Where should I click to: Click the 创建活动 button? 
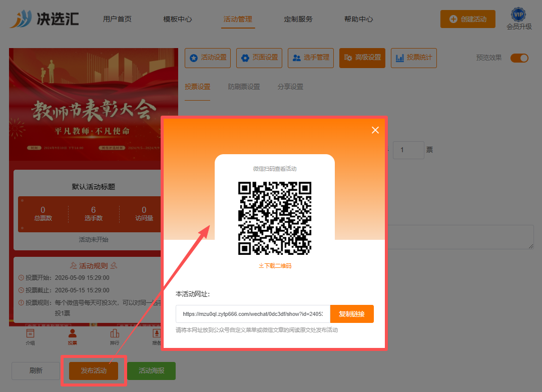[x=468, y=19]
